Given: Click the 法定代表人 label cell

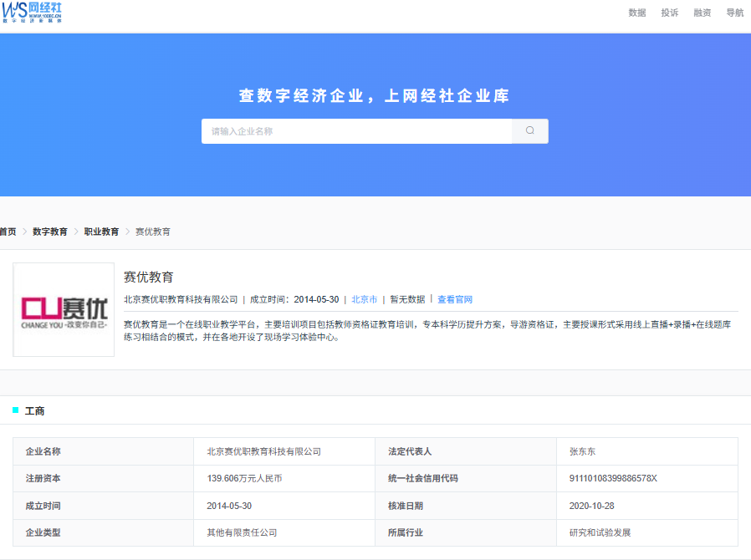Looking at the screenshot, I should (x=466, y=451).
